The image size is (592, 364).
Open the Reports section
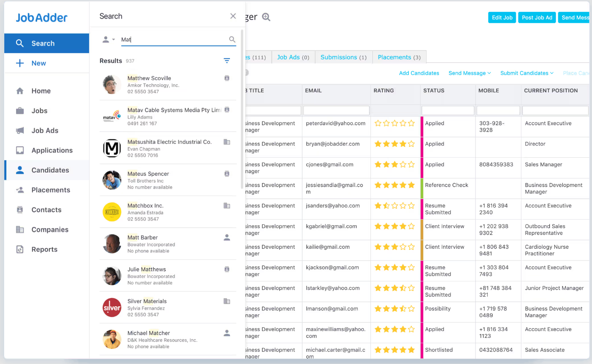pyautogui.click(x=19, y=249)
